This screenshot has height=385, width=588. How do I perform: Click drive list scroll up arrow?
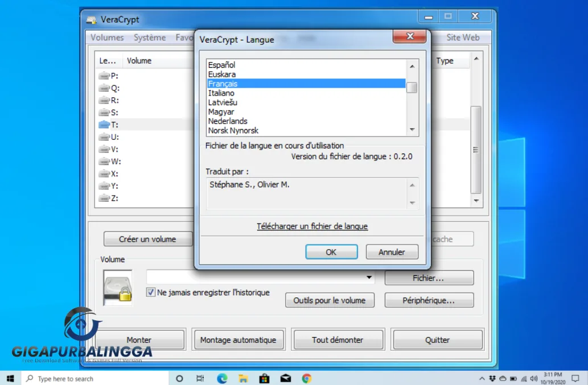476,59
